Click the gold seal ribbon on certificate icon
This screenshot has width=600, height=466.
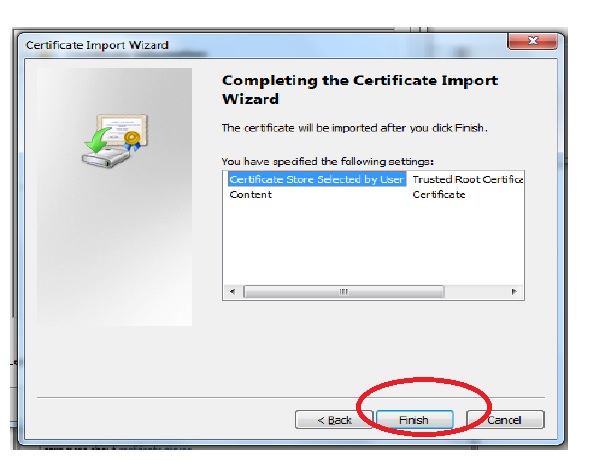coord(132,140)
